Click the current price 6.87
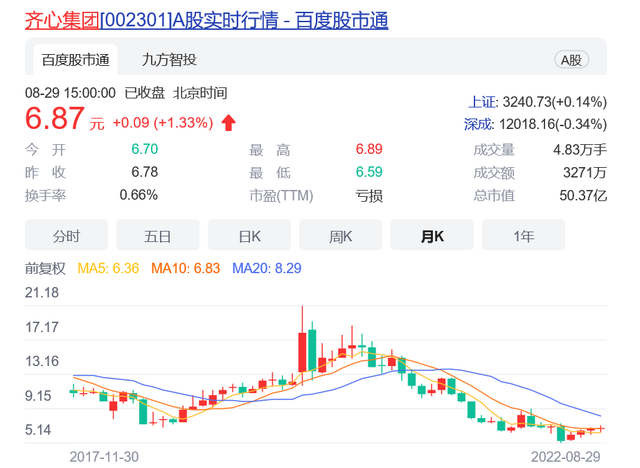 coord(56,122)
